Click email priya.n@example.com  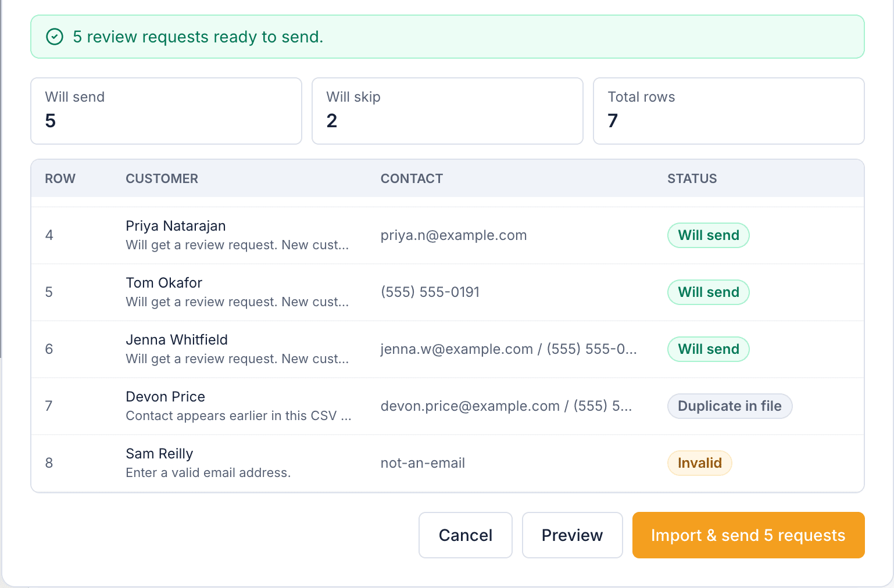[453, 235]
